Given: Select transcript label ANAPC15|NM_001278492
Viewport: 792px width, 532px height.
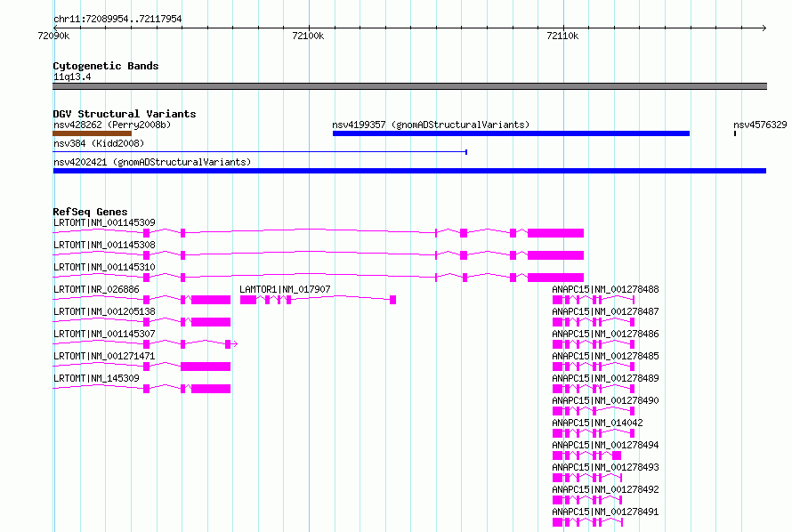Looking at the screenshot, I should point(605,489).
